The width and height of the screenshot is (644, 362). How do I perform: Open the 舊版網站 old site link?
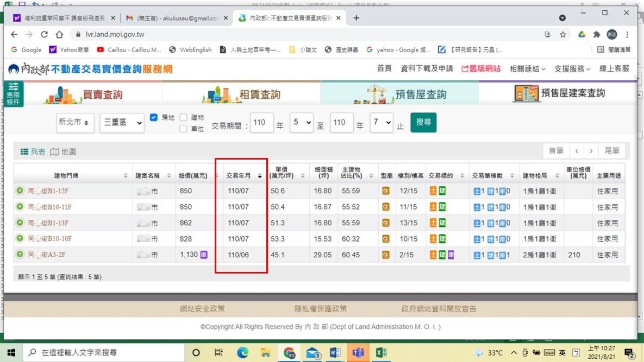point(480,69)
